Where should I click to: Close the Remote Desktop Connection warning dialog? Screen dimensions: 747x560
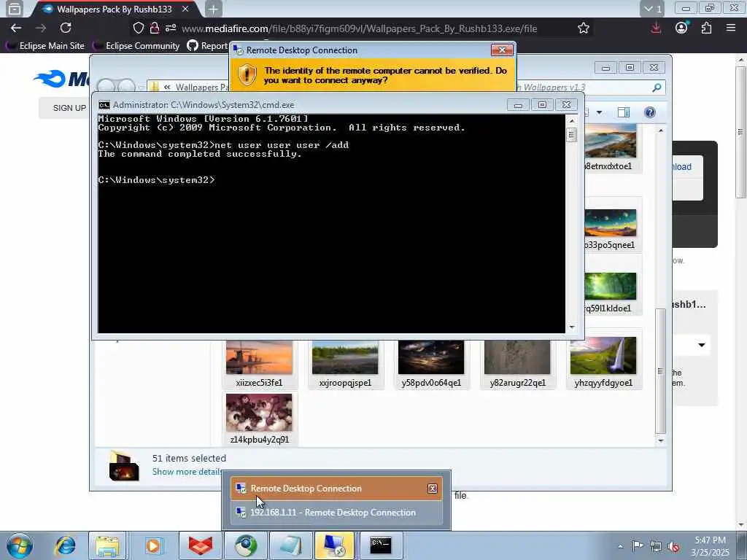[502, 50]
